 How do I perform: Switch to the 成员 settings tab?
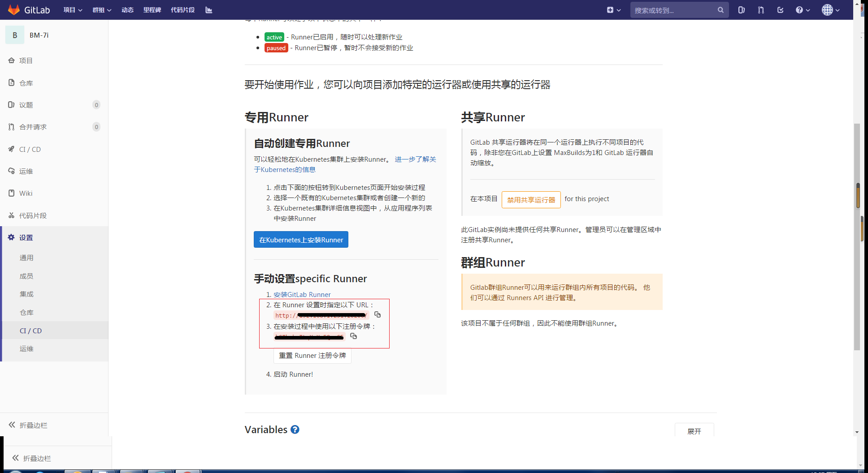26,276
